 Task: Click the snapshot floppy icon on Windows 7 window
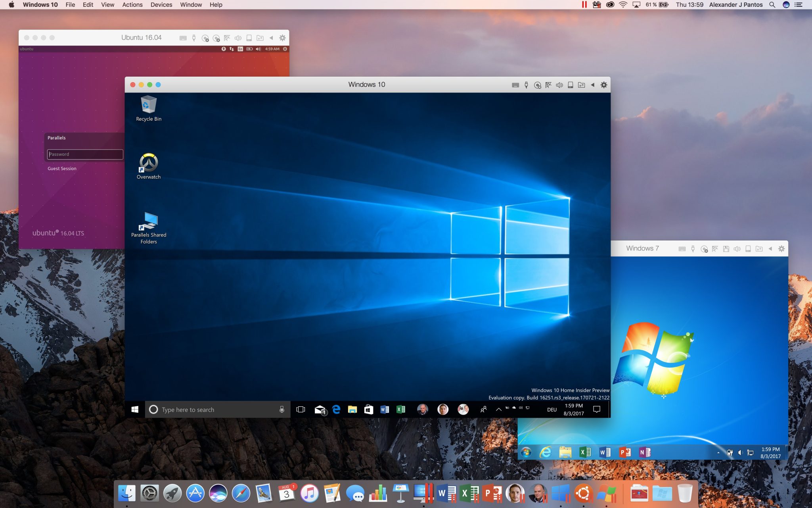[x=726, y=248]
